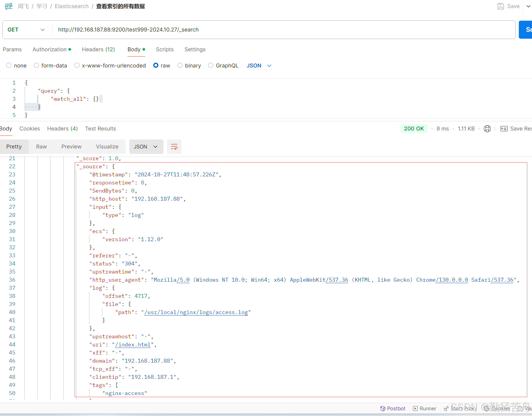Click the "nginx-access" tag value
532x416 pixels.
pos(125,393)
